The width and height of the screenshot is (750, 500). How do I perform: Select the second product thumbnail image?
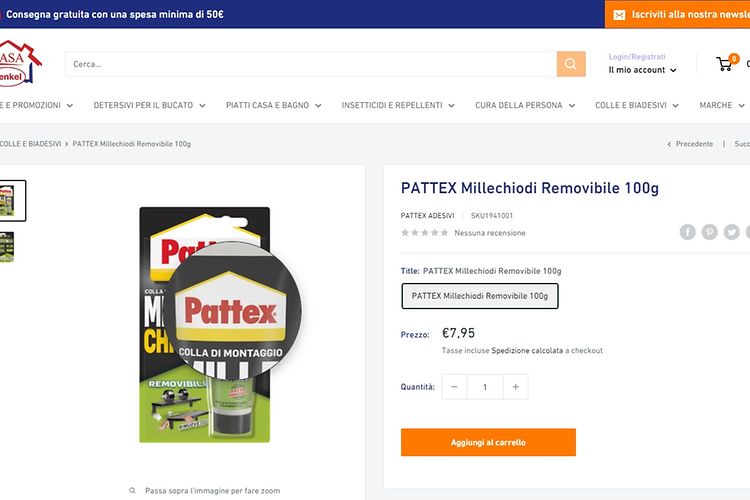[7, 247]
